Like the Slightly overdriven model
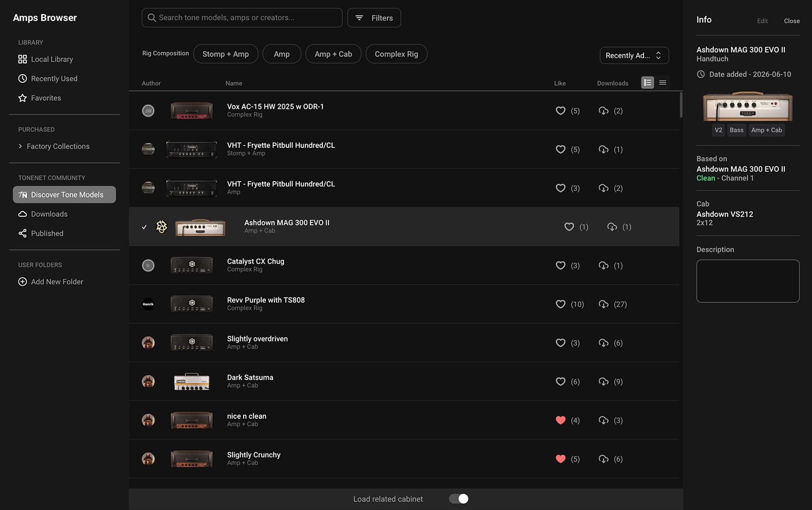 pyautogui.click(x=560, y=343)
